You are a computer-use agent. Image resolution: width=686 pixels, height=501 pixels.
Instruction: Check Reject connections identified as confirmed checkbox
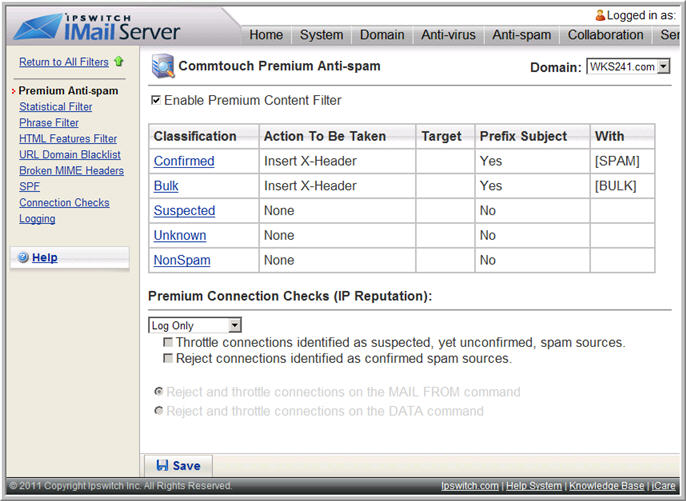tap(168, 358)
